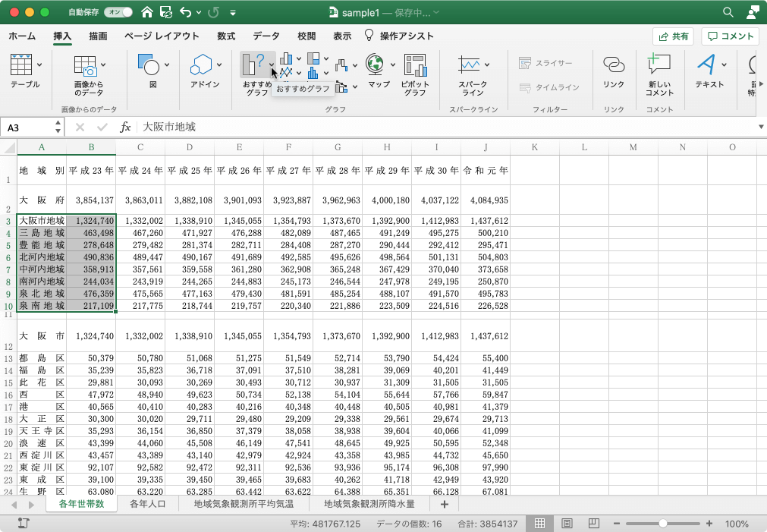Click the ピボットグラフ pivot chart icon
The image size is (767, 532).
tap(415, 65)
